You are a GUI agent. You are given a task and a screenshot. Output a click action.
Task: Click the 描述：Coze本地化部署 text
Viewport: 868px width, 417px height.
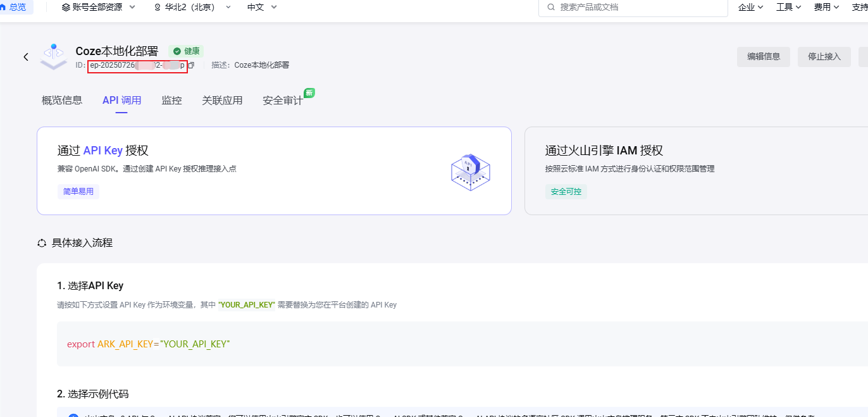pyautogui.click(x=250, y=65)
